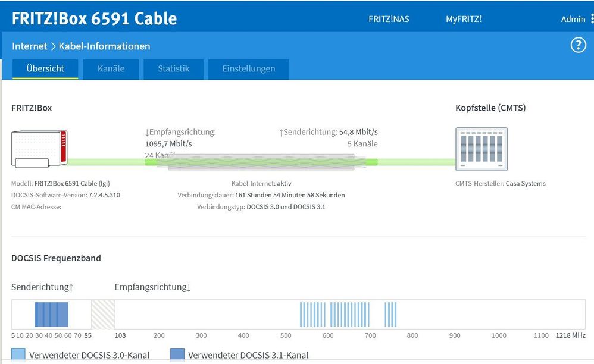This screenshot has width=594, height=364.
Task: Click the FRITZ!Box 6591 Cable title
Action: point(94,18)
